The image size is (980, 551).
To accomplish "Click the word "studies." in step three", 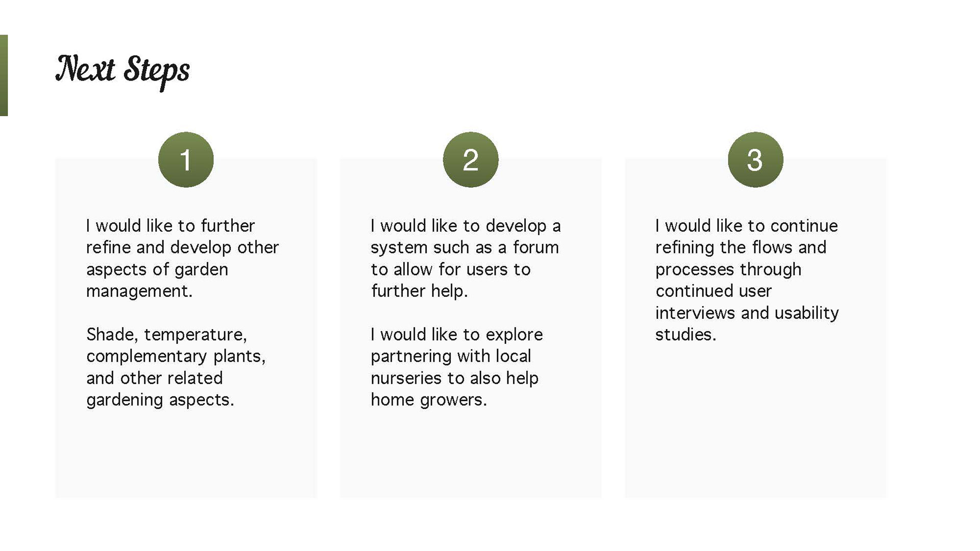I will [686, 335].
